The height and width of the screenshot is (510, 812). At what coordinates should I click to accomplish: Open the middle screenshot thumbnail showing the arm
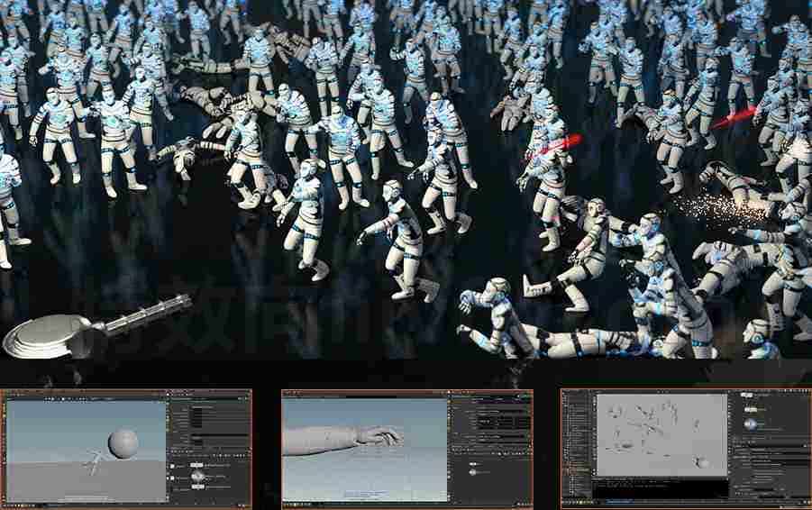[407, 449]
